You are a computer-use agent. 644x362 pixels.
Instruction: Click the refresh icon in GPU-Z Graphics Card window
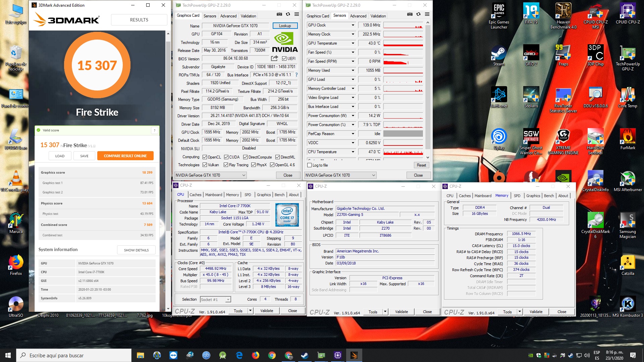tap(288, 14)
